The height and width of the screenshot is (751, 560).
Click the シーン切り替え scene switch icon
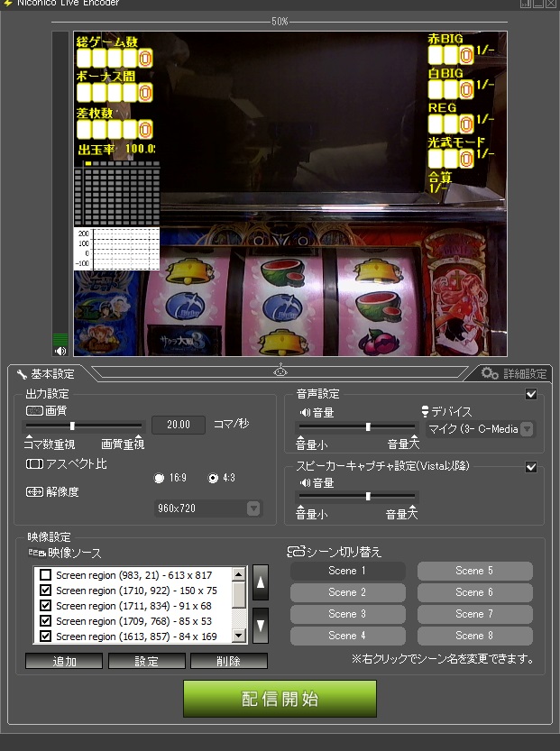pos(296,552)
